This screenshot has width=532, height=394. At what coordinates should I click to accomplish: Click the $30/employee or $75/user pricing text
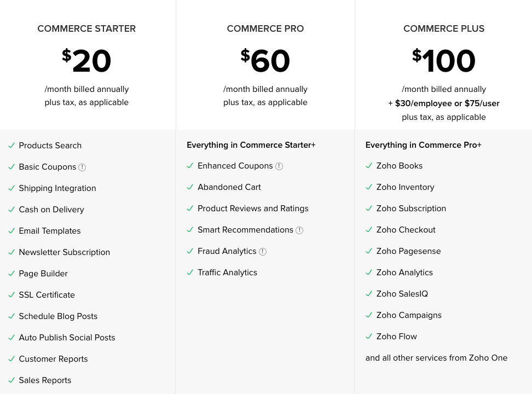coord(447,103)
